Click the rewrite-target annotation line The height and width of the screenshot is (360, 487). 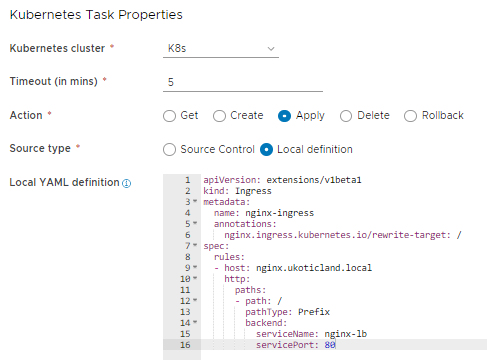tap(343, 235)
